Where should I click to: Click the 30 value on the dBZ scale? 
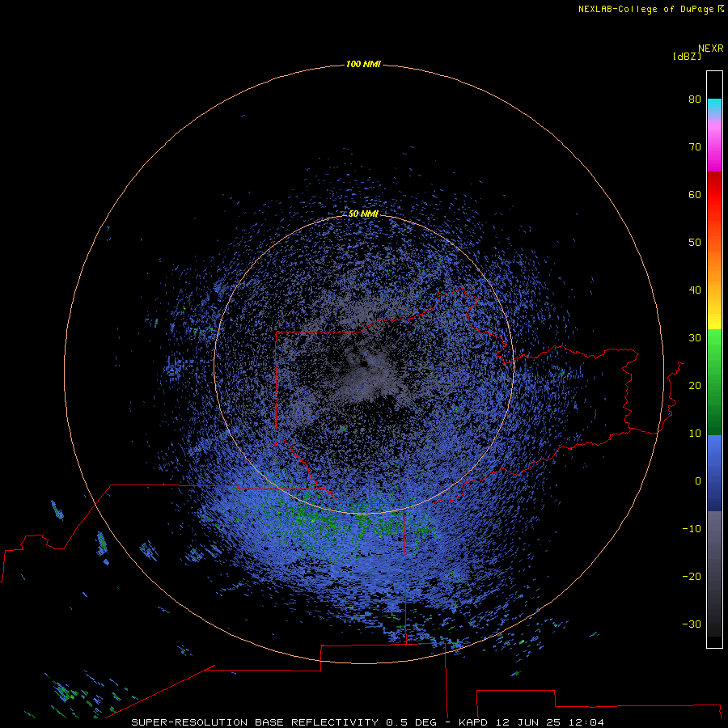(695, 337)
